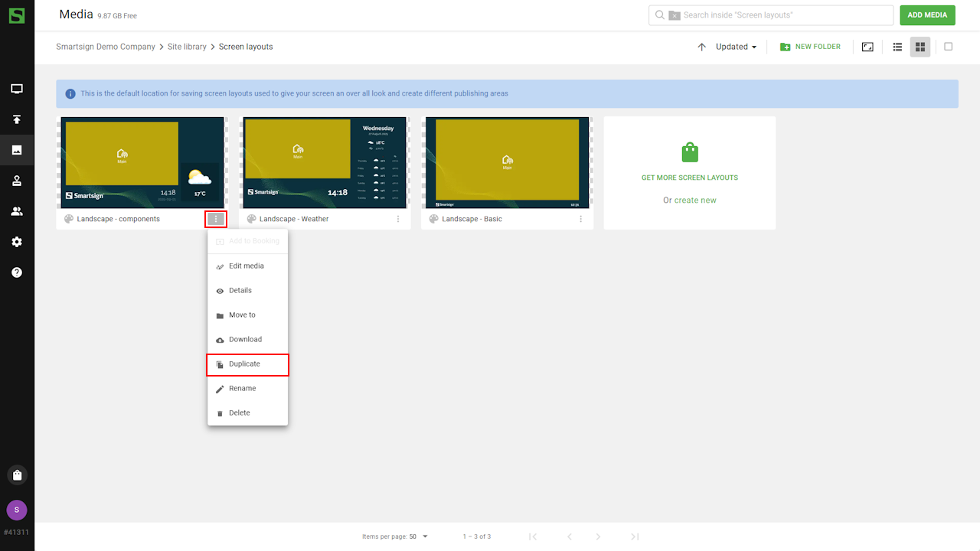Click the ADD MEDIA button
980x551 pixels.
(x=927, y=15)
